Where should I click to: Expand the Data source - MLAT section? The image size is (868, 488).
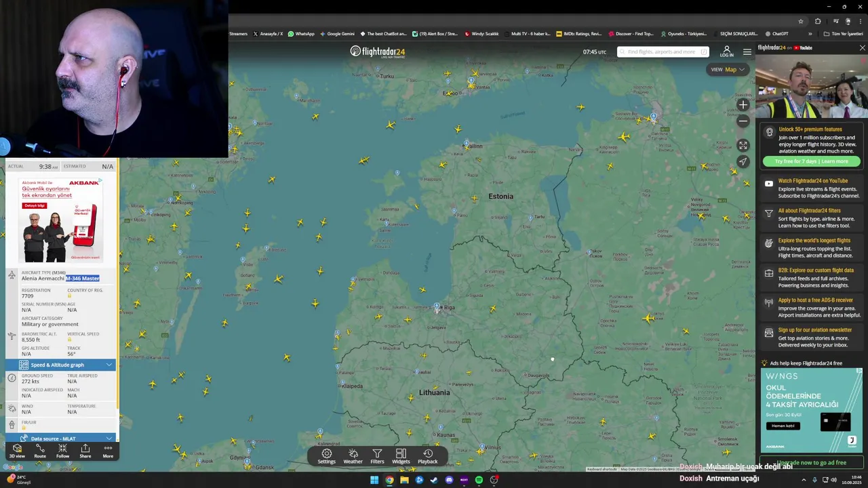(x=61, y=438)
